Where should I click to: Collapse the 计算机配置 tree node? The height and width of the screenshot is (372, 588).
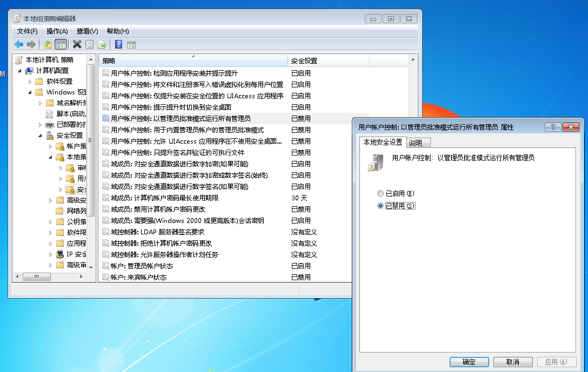click(19, 70)
